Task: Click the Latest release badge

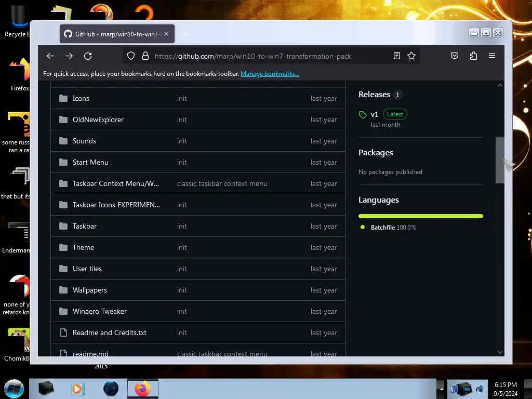Action: point(395,114)
